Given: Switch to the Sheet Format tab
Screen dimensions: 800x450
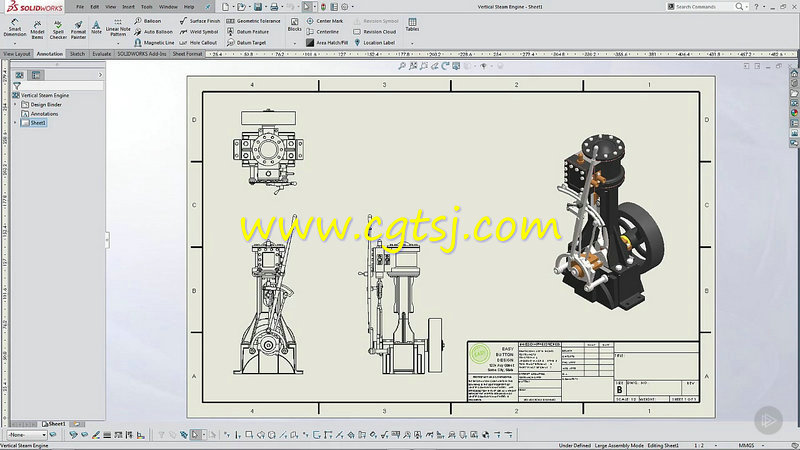Looking at the screenshot, I should (187, 54).
